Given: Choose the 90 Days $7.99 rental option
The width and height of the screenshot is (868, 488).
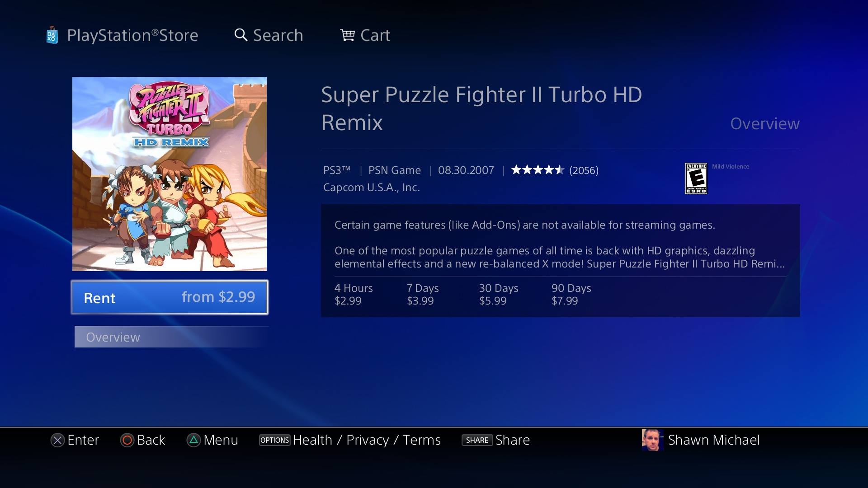Looking at the screenshot, I should (571, 294).
